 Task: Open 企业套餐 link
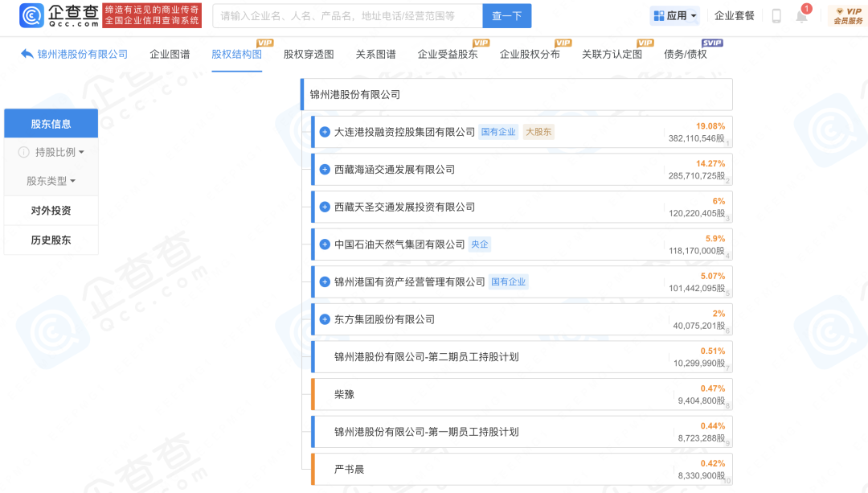pos(735,15)
